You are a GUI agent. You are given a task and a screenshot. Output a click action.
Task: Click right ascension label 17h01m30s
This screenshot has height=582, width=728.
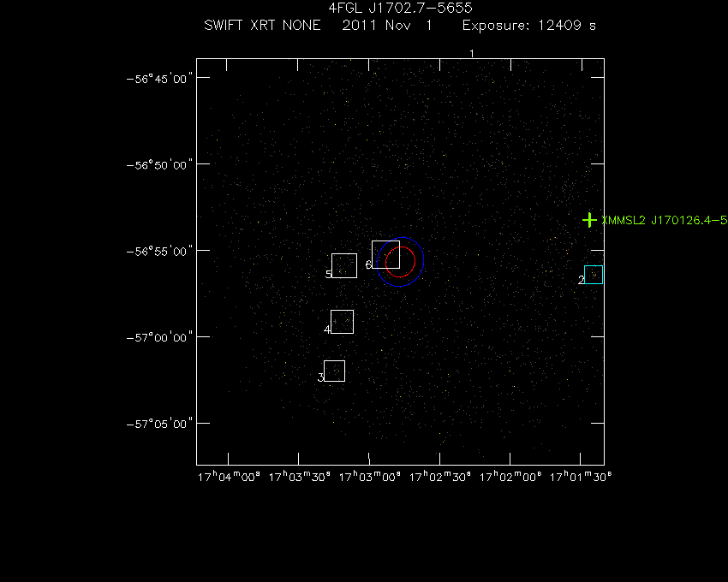coord(581,477)
